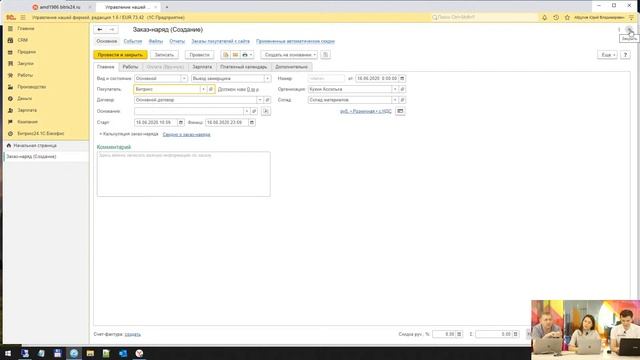
Task: Expand the Договор dropdown arrow
Action: coord(260,100)
